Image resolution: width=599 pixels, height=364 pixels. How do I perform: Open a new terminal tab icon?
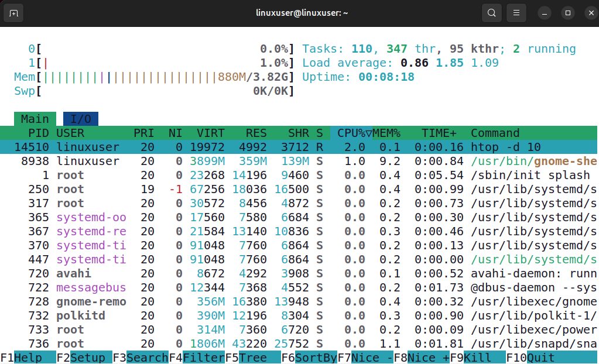pos(13,13)
